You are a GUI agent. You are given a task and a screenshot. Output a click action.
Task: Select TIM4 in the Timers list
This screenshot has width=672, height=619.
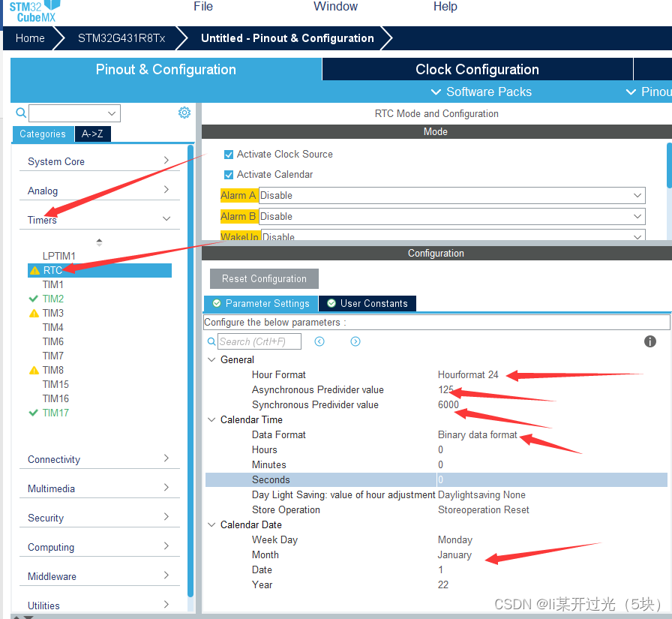pyautogui.click(x=52, y=327)
